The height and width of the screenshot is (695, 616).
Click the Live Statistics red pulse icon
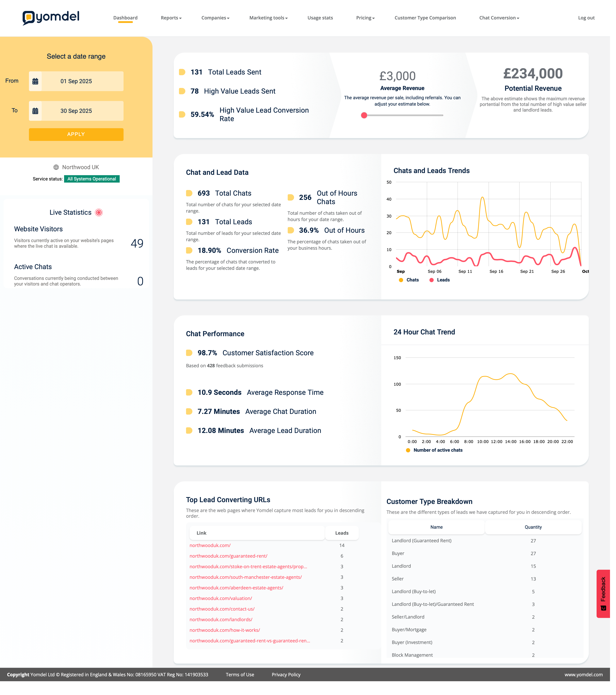tap(99, 213)
